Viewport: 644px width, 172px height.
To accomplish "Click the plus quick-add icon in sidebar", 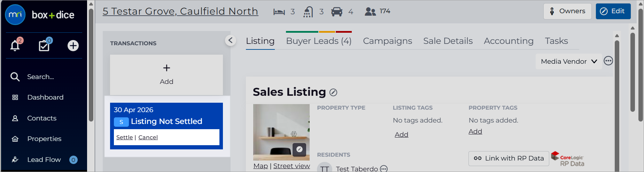I will [x=73, y=46].
